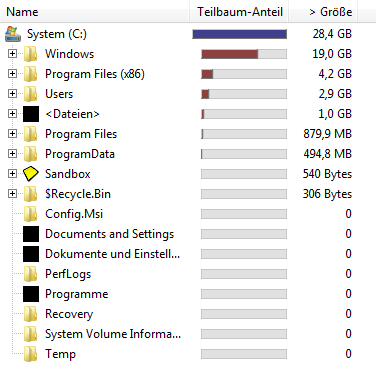This screenshot has width=376, height=382.
Task: Select the System Volume Informa... item
Action: (x=113, y=334)
